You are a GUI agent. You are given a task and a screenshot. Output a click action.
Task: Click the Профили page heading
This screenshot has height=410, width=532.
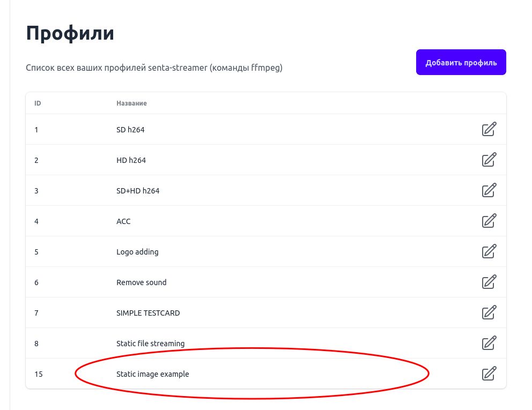70,33
